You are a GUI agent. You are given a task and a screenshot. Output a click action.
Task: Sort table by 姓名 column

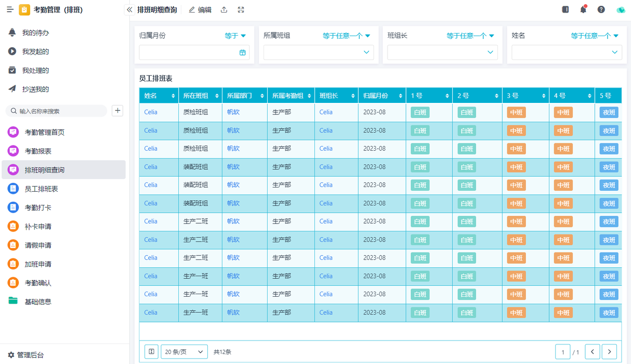click(173, 96)
